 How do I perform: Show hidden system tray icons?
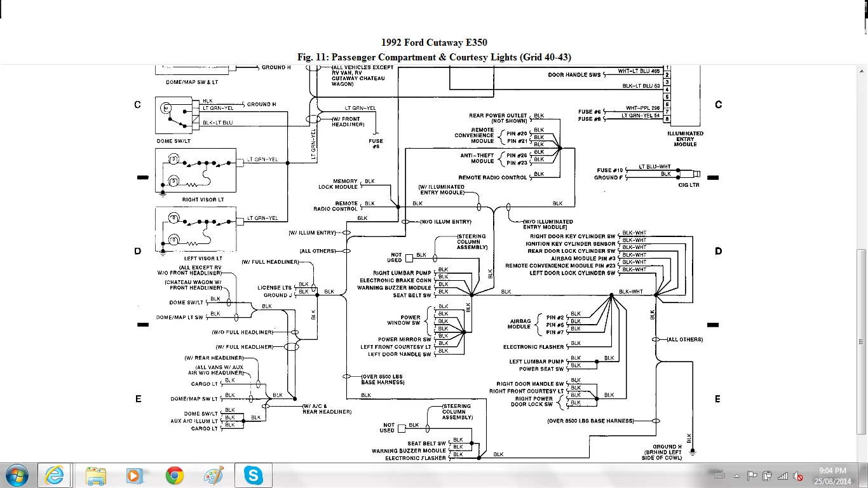coord(737,476)
